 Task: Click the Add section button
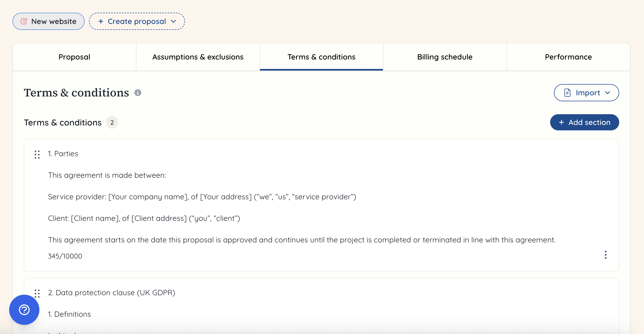(584, 122)
